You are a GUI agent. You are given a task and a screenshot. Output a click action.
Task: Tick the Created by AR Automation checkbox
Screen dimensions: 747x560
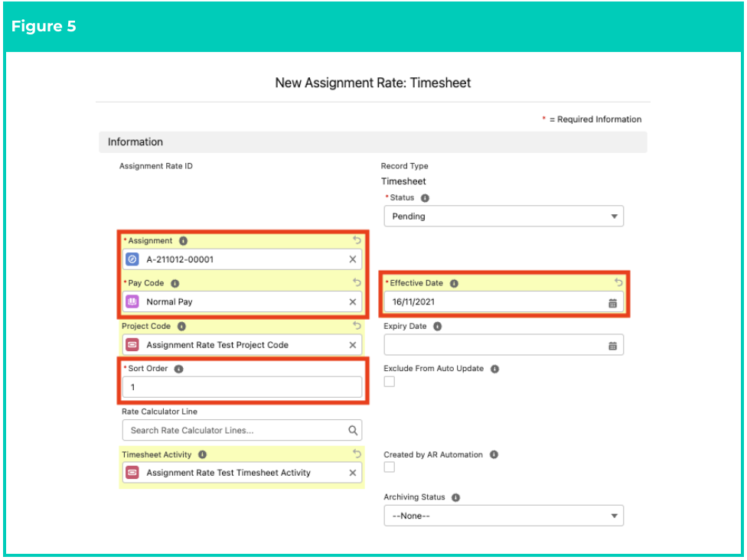(x=390, y=467)
